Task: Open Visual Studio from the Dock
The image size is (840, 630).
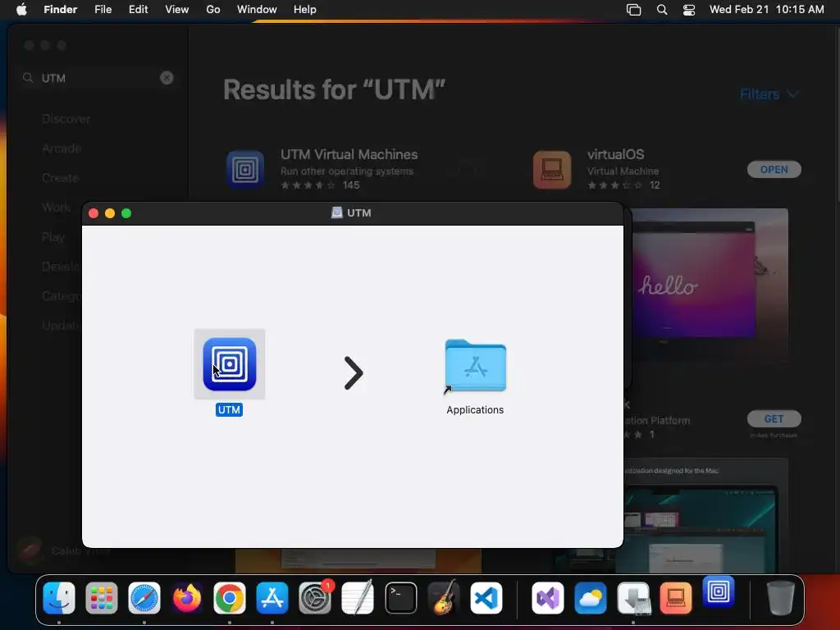Action: point(547,598)
